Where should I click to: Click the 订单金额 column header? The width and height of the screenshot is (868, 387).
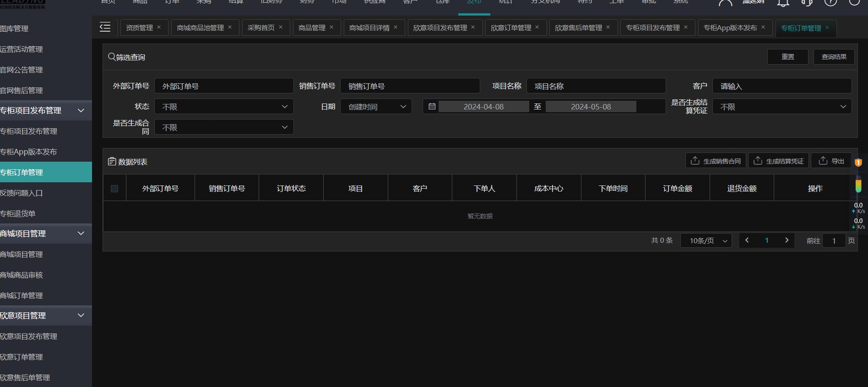pos(678,188)
